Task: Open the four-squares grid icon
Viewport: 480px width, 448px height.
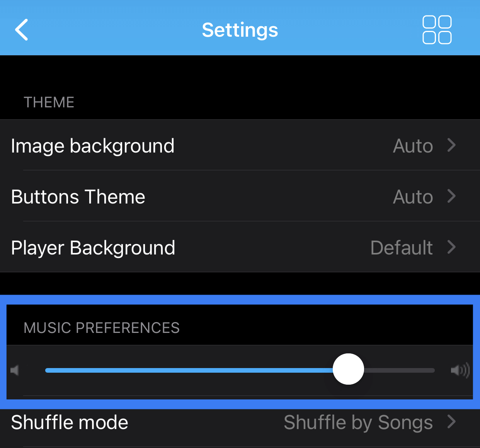Action: tap(437, 30)
